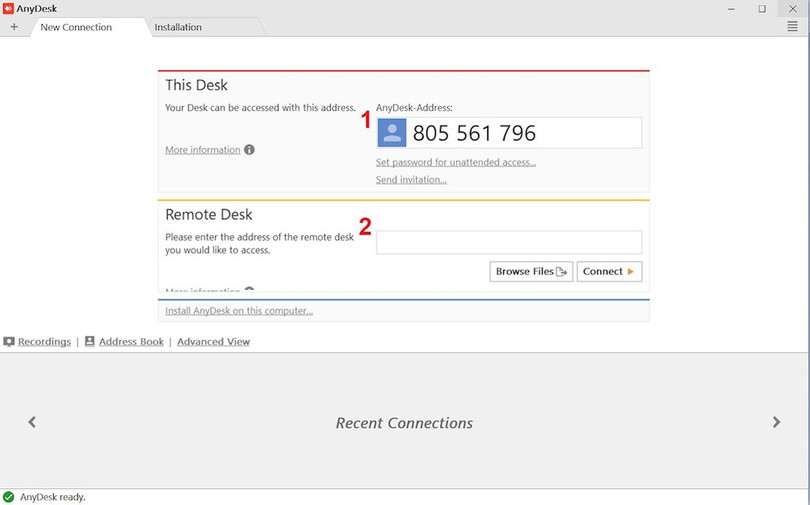Open Set password for unattended access link
Screen dimensions: 810x505
tap(456, 162)
